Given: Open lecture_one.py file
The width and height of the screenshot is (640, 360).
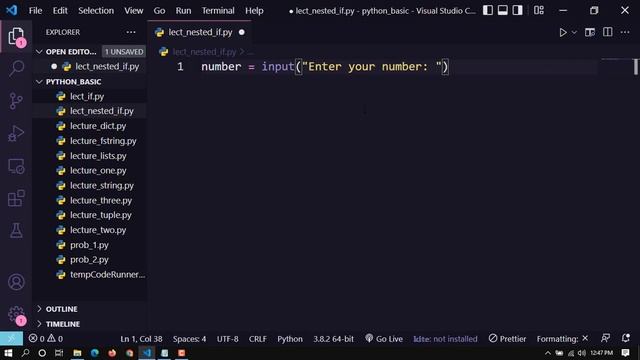Looking at the screenshot, I should (98, 171).
